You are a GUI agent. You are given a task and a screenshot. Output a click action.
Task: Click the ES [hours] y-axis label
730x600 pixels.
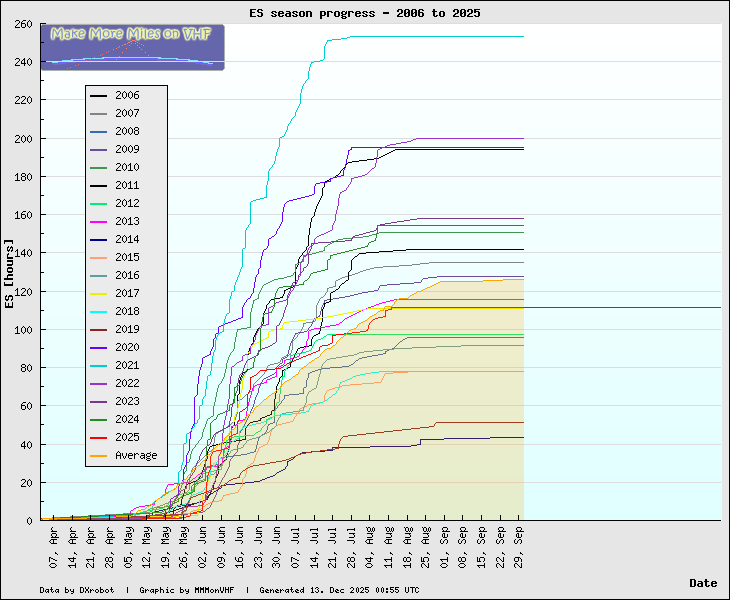pyautogui.click(x=10, y=273)
